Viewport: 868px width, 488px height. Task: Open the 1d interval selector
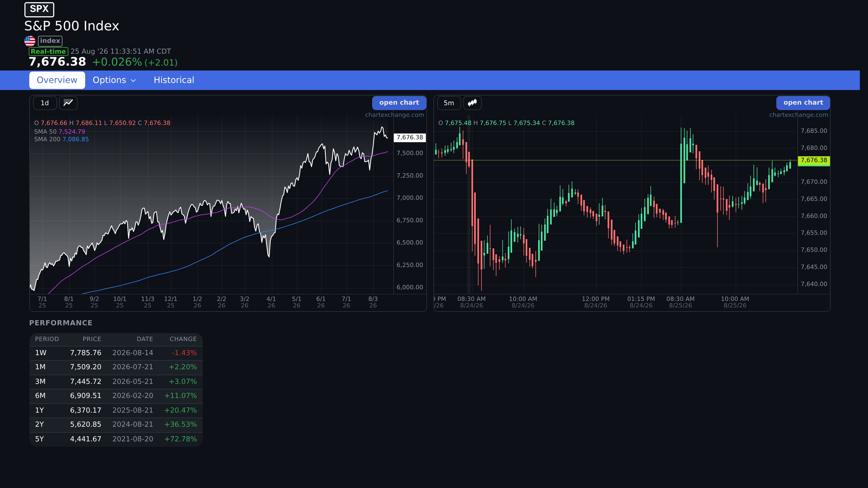coord(45,103)
